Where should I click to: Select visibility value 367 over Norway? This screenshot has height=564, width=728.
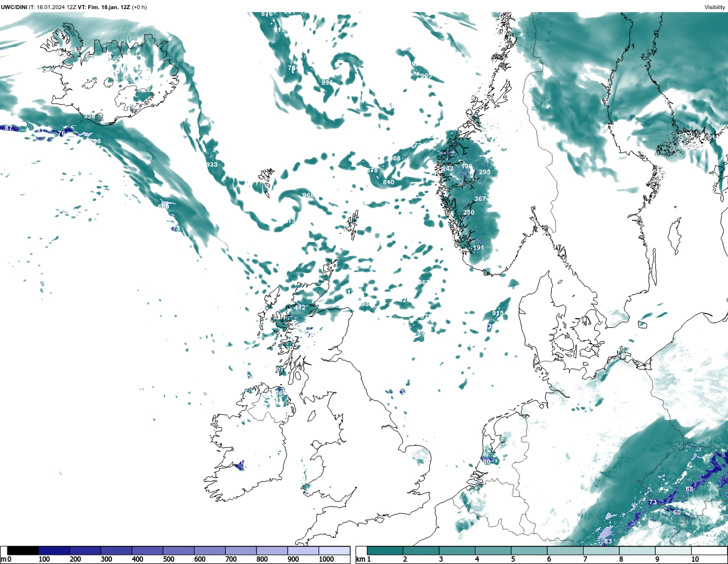tap(481, 199)
